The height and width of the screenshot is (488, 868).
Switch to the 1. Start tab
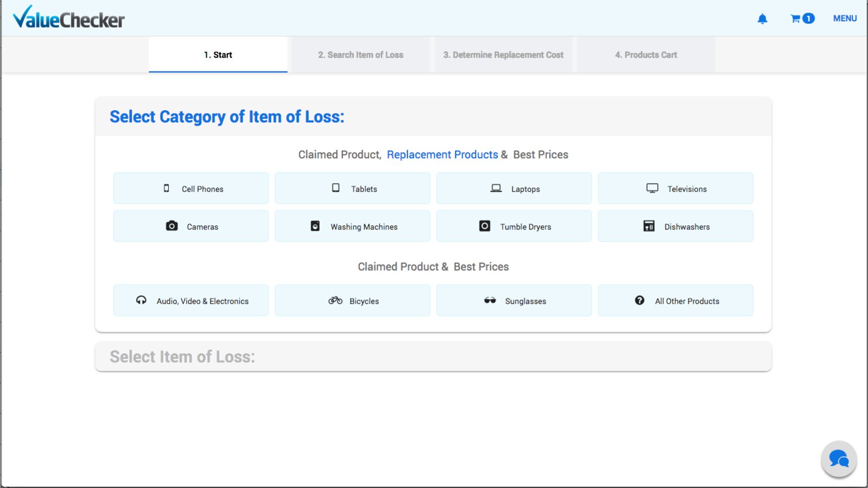[218, 55]
